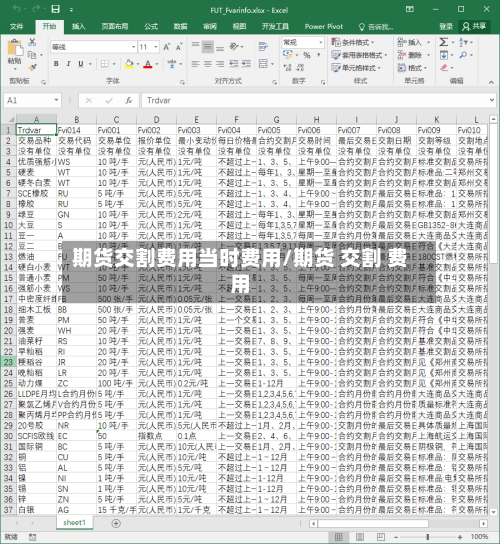Open the font name dropdown
The width and height of the screenshot is (500, 544).
click(133, 47)
